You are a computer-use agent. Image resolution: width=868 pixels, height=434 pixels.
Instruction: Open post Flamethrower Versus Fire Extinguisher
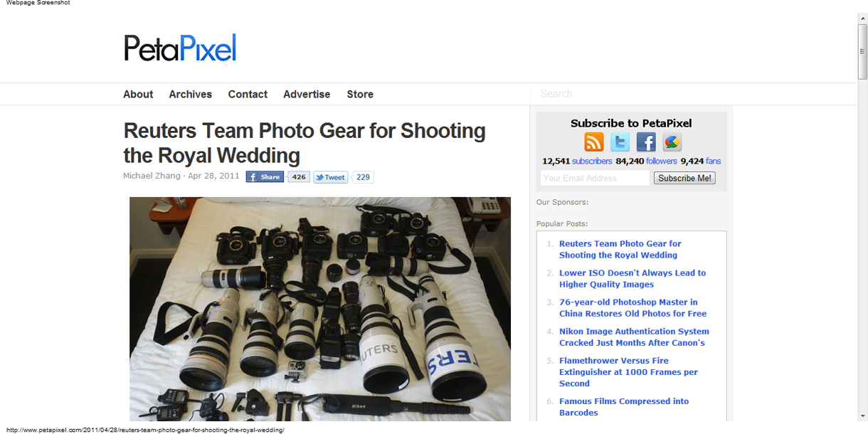click(628, 371)
